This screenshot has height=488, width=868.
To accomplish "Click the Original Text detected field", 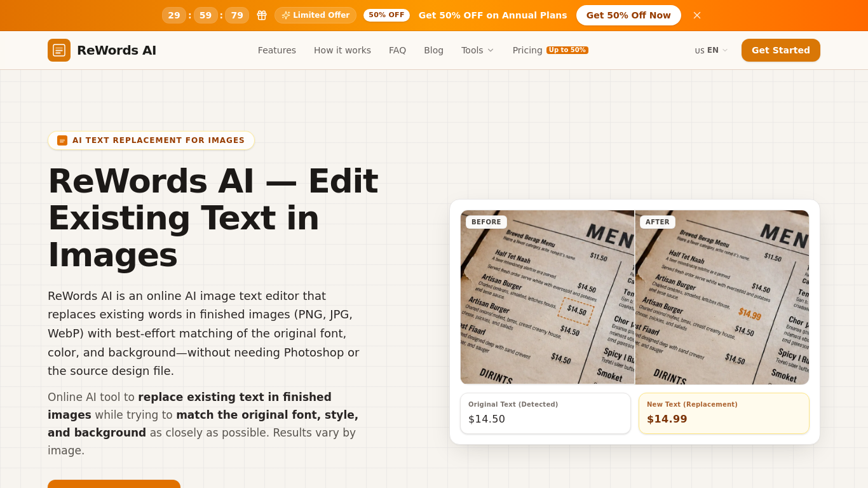I will click(x=546, y=413).
